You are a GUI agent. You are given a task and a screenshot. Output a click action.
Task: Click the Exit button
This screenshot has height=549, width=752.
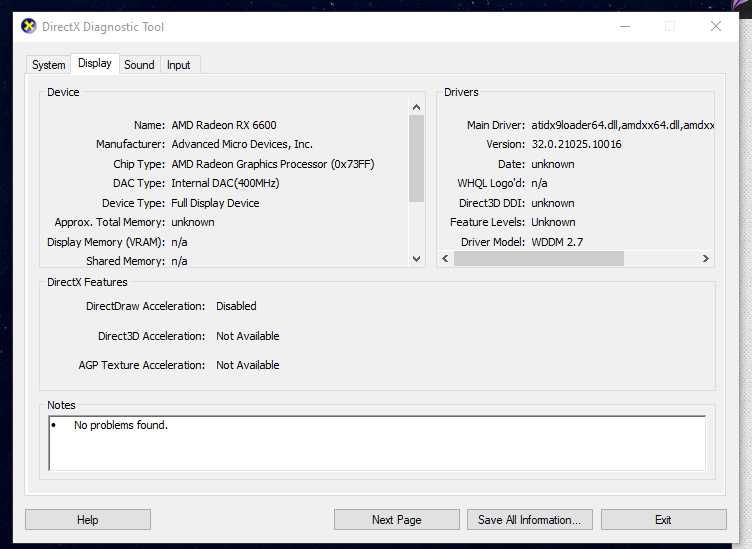[664, 520]
